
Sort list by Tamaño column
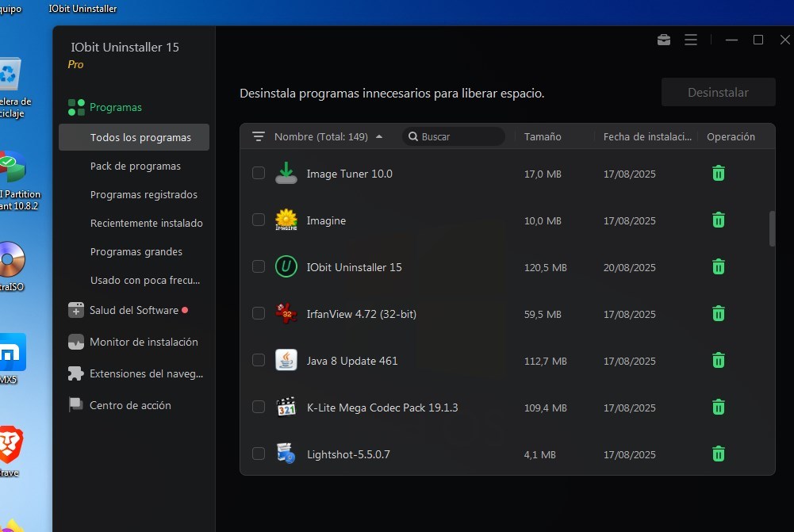pos(543,136)
